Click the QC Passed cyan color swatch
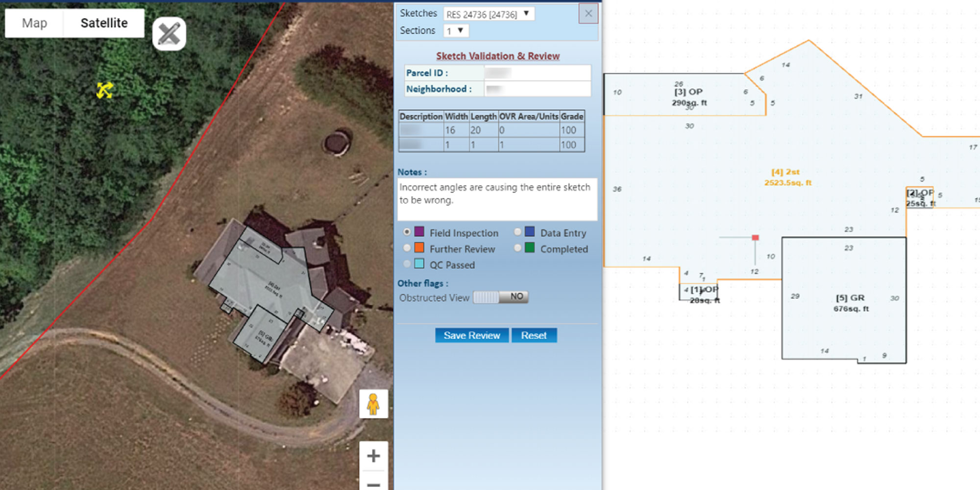980x490 pixels. point(419,264)
